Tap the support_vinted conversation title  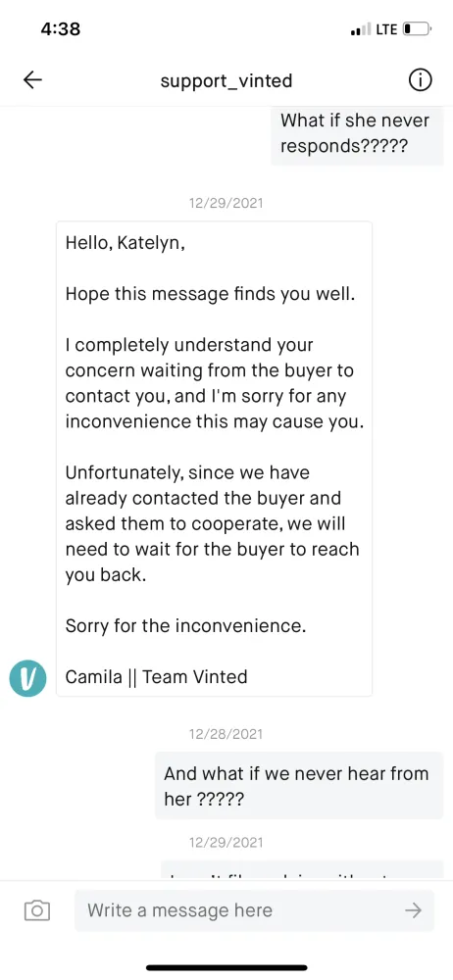tap(226, 80)
